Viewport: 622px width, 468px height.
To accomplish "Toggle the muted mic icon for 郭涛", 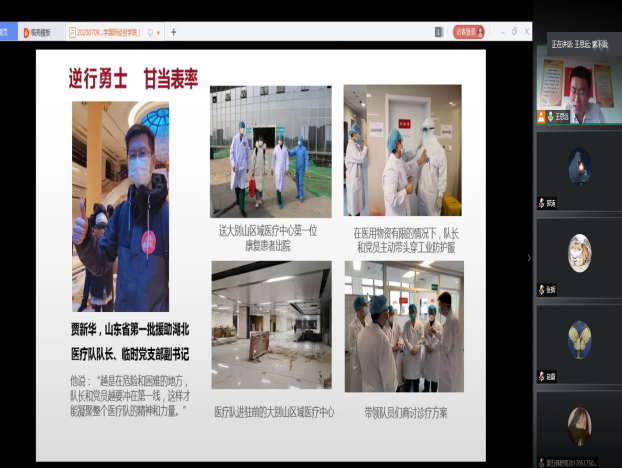I will (541, 203).
